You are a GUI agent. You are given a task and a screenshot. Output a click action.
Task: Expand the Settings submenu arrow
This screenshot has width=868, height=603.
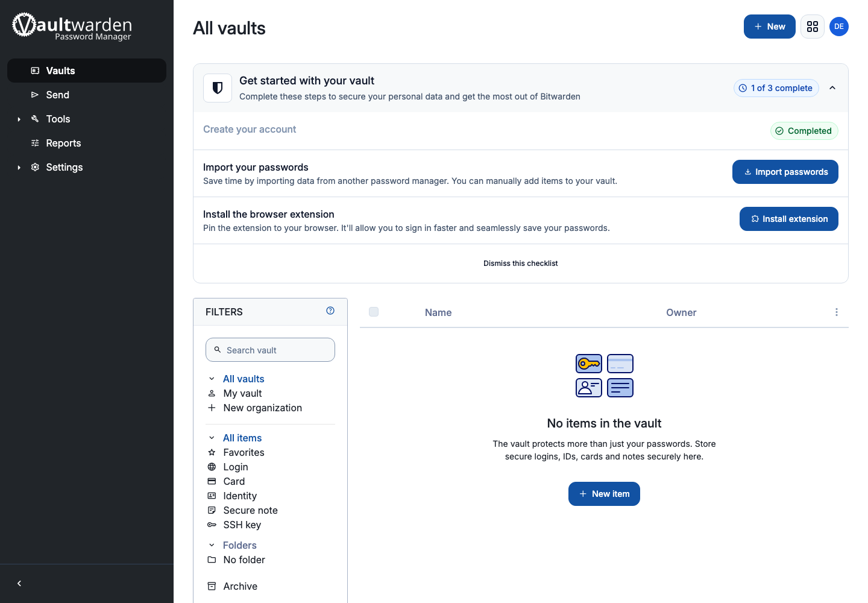pyautogui.click(x=19, y=168)
